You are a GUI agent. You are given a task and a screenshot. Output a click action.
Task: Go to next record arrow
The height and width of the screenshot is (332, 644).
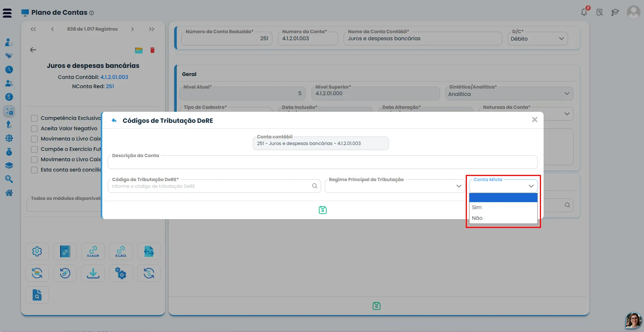coord(132,29)
